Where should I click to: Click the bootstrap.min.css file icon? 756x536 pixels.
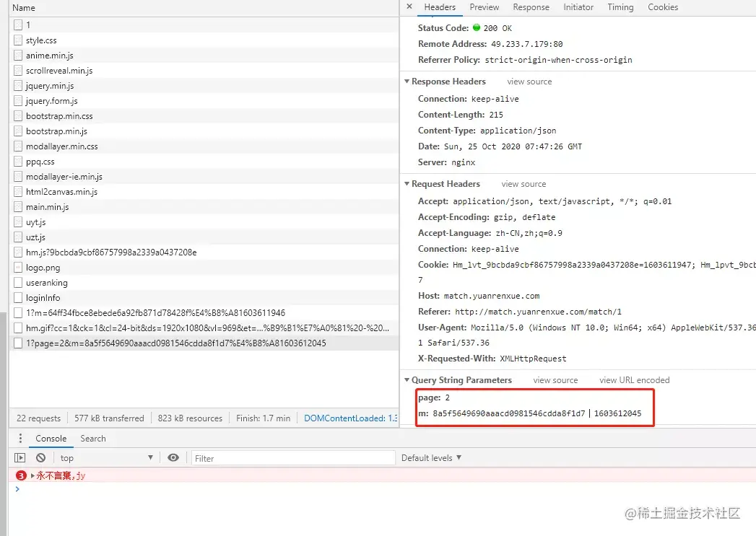tap(18, 116)
